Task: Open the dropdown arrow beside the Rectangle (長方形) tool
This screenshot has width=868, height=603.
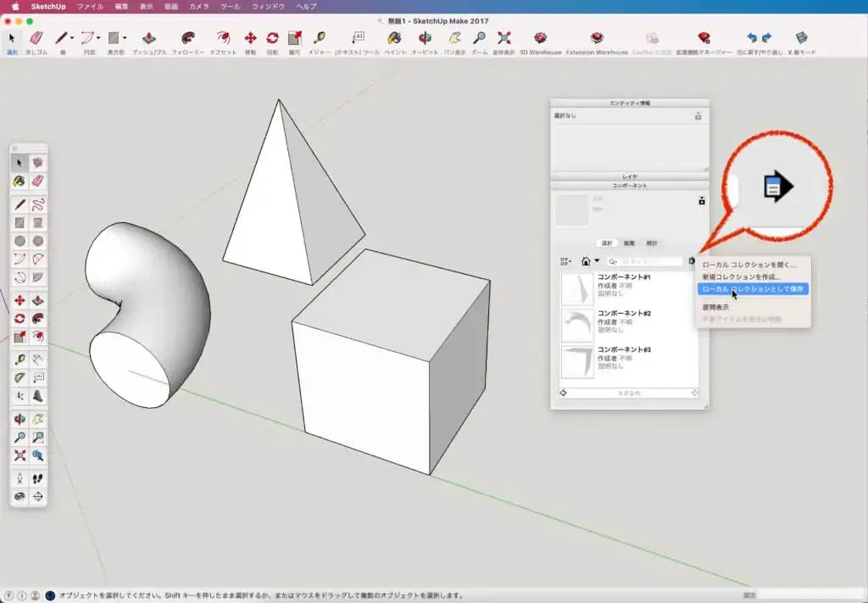Action: pyautogui.click(x=125, y=38)
